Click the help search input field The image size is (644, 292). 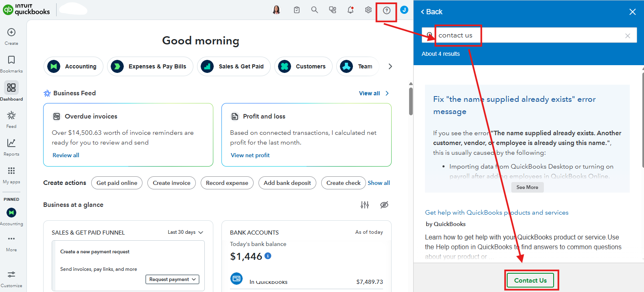click(x=529, y=35)
